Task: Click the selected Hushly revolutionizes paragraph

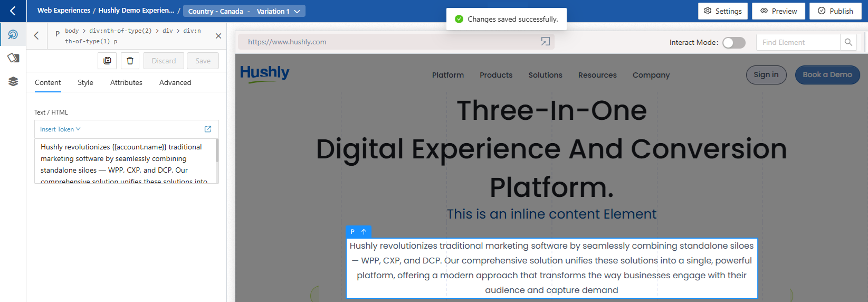Action: point(551,268)
